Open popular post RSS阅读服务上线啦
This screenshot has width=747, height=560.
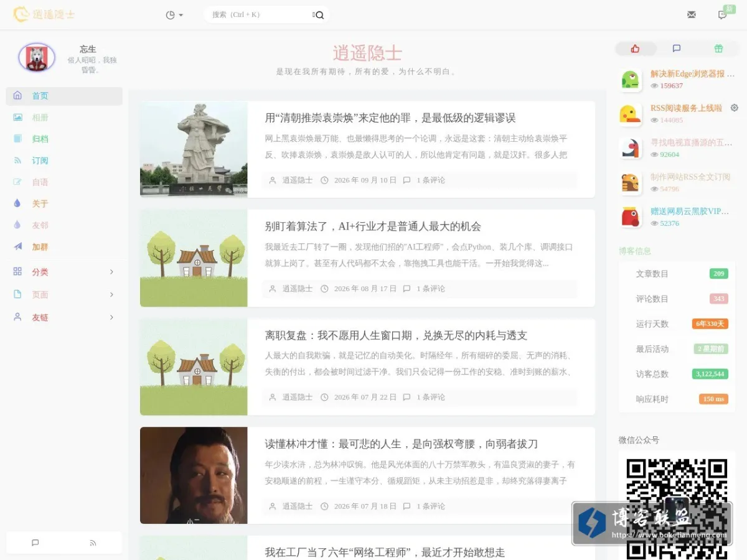[x=686, y=108]
